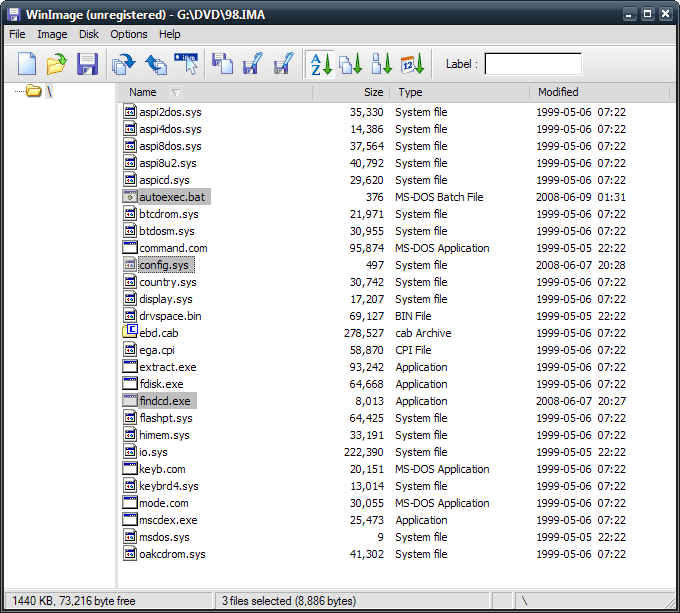Select the file name country.sys
The height and width of the screenshot is (613, 680).
168,282
